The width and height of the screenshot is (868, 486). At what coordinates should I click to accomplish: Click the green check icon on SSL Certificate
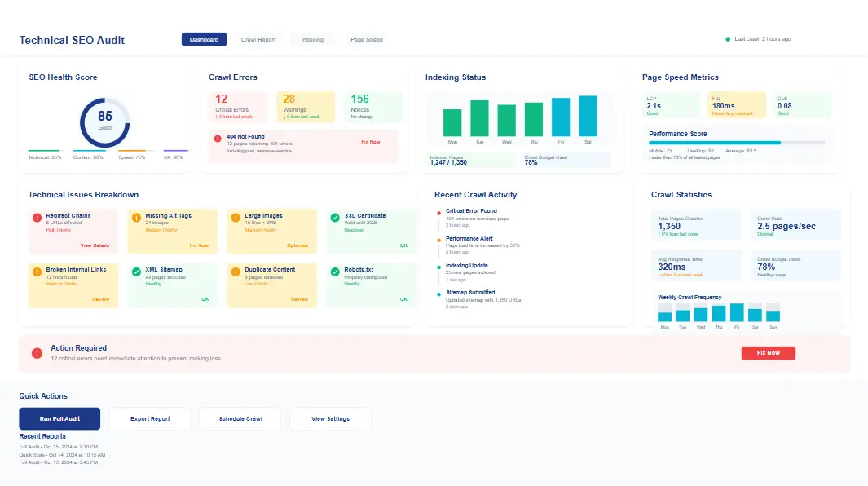click(335, 217)
